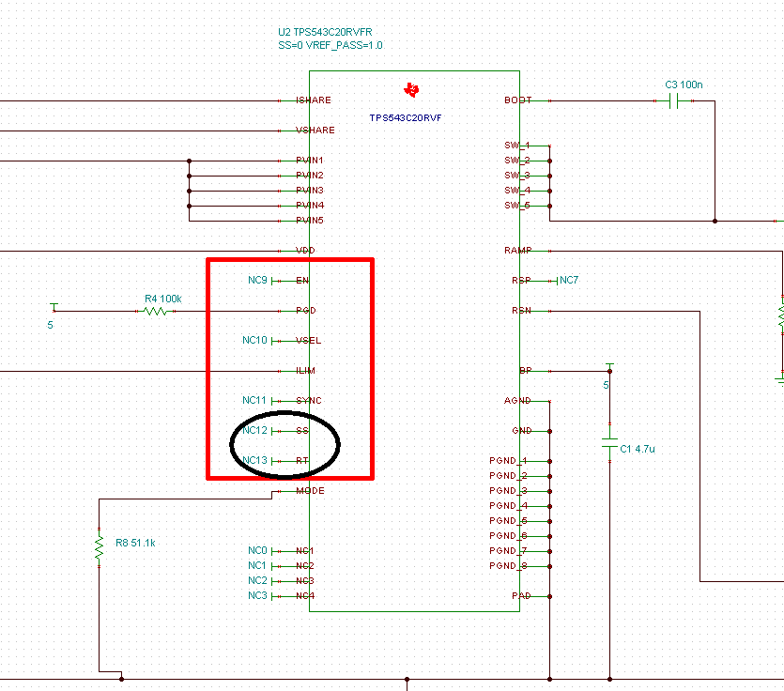This screenshot has width=784, height=691.
Task: Select the MODE pin label
Action: [x=310, y=490]
